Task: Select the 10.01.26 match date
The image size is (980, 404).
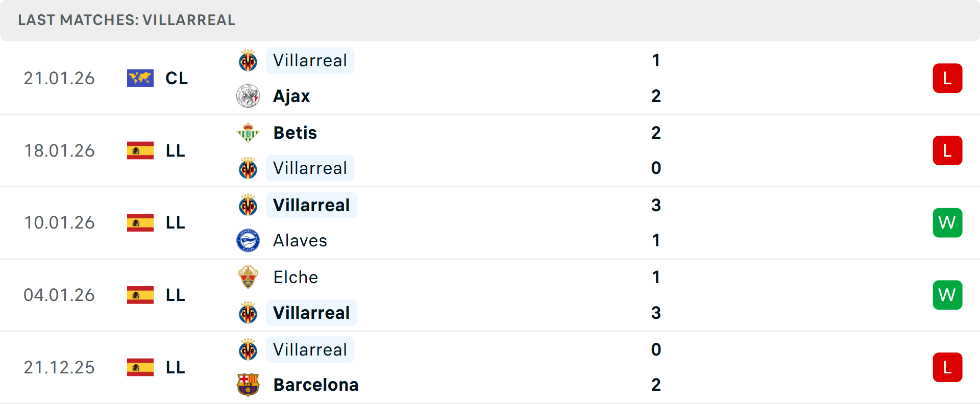Action: click(x=59, y=223)
